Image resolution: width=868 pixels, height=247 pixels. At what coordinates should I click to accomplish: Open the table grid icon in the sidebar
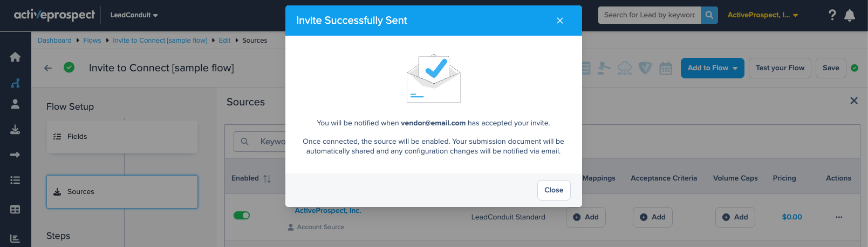(15, 209)
